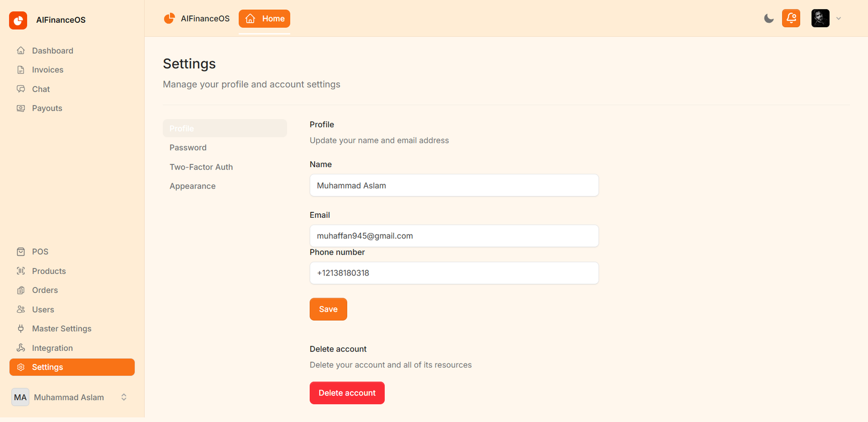The image size is (868, 422).
Task: Toggle dark mode with the moon icon
Action: [769, 18]
